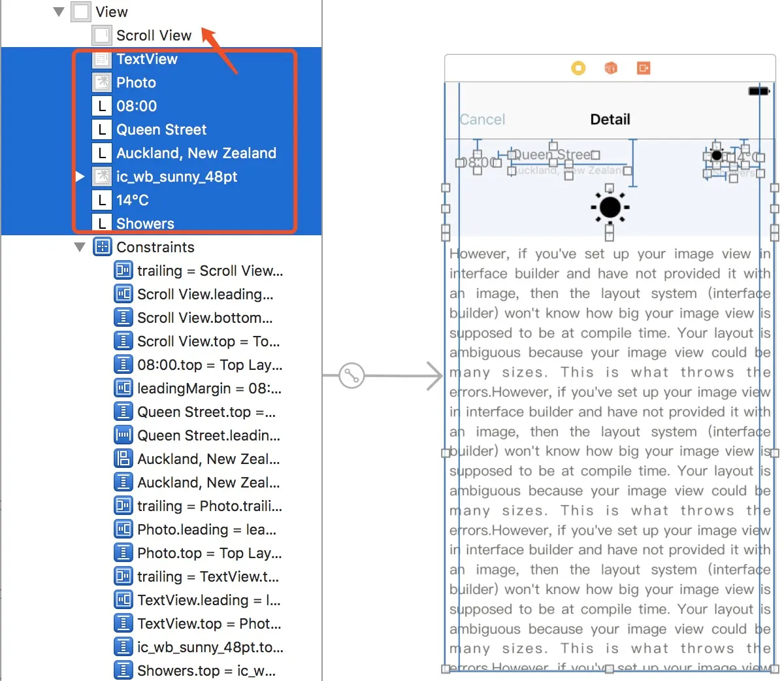
Task: Click the ic_wb_sunny_48pt image icon
Action: click(102, 176)
